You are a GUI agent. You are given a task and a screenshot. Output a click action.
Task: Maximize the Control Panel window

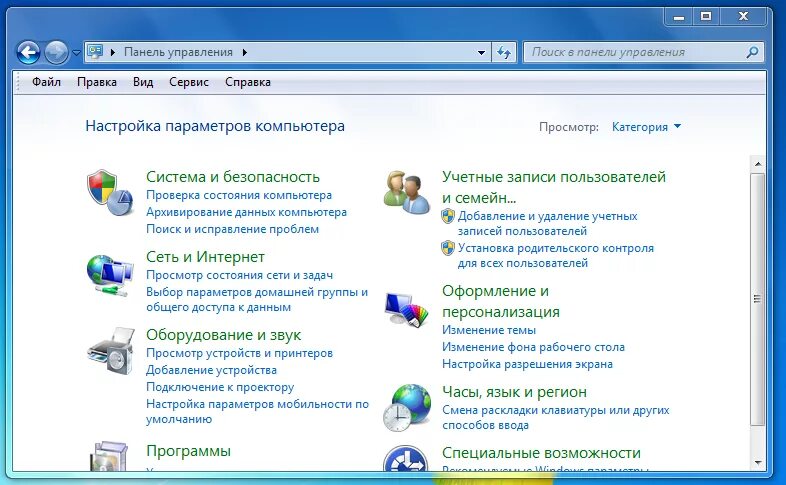706,17
